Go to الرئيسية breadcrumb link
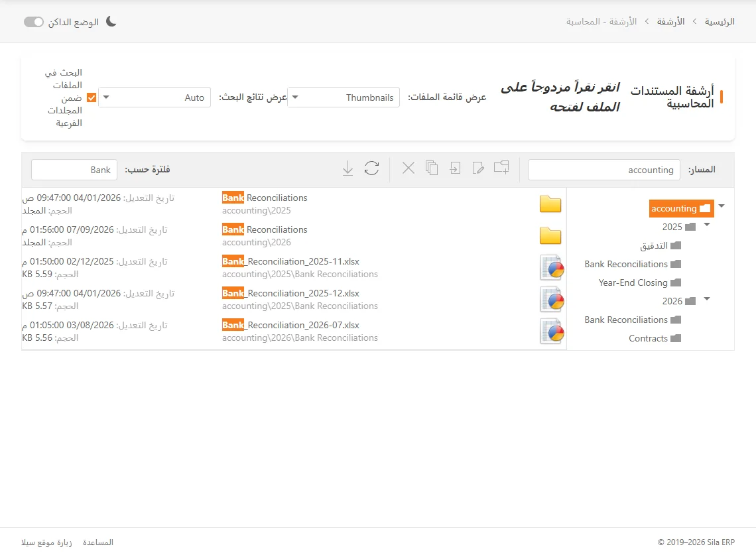This screenshot has height=557, width=756. [720, 22]
